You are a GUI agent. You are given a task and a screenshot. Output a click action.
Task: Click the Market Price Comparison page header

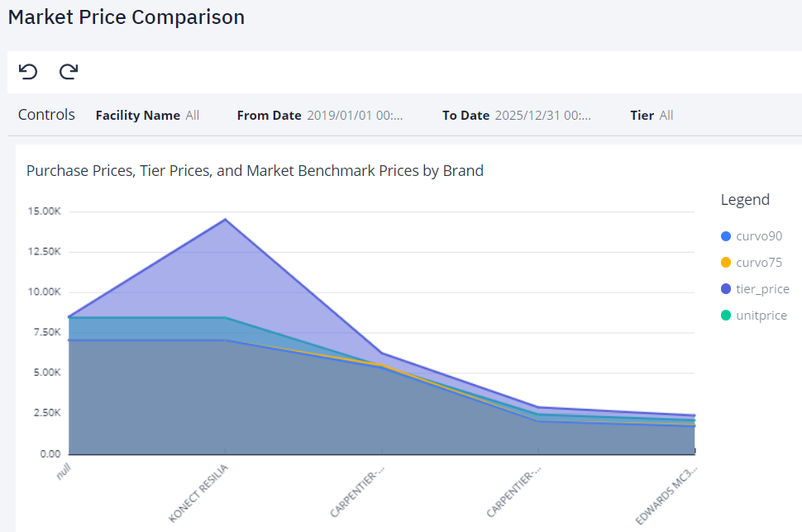(x=126, y=17)
